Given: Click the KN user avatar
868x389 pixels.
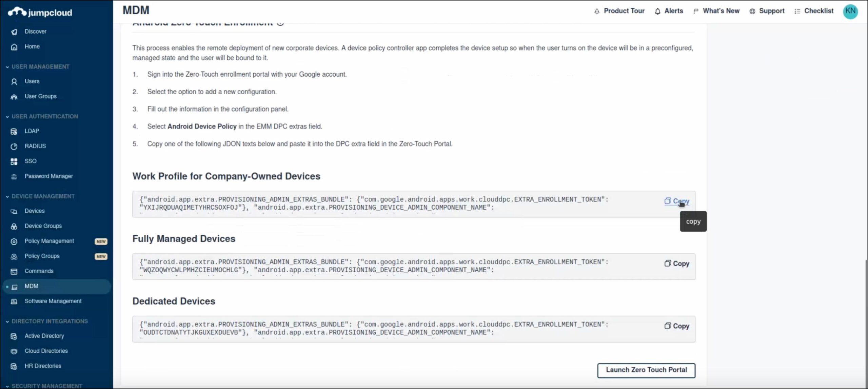Looking at the screenshot, I should pyautogui.click(x=850, y=12).
